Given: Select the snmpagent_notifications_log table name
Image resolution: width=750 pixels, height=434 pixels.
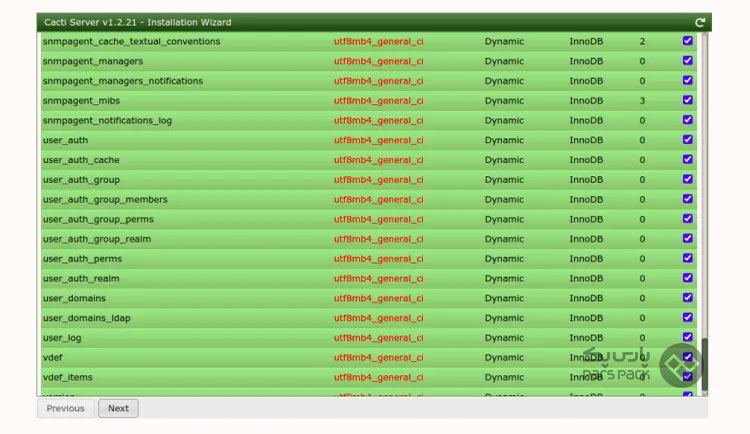Looking at the screenshot, I should coord(107,121).
